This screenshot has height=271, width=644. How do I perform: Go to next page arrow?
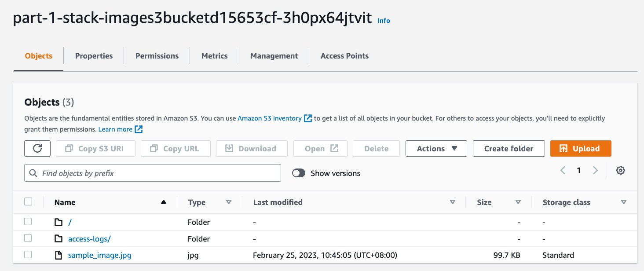[595, 170]
